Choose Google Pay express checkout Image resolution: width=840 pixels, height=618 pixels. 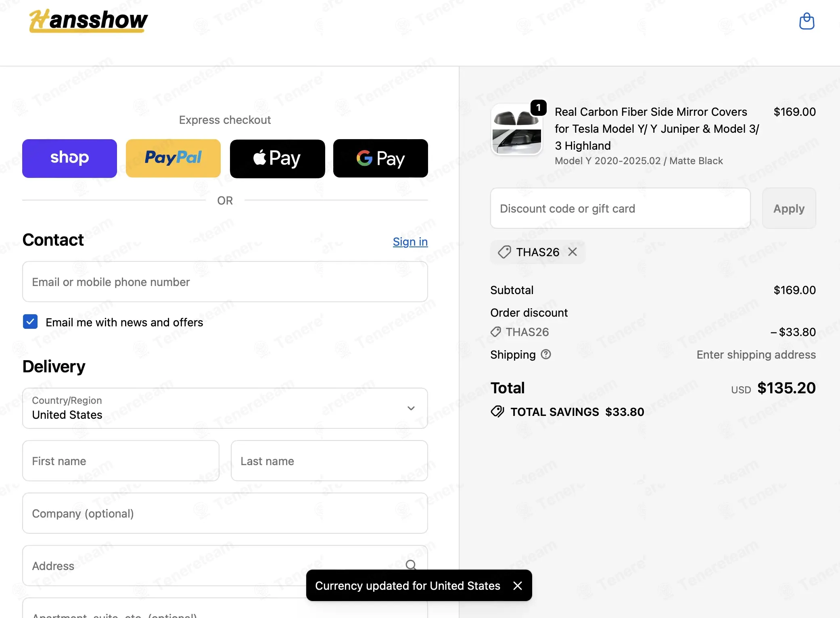coord(380,158)
